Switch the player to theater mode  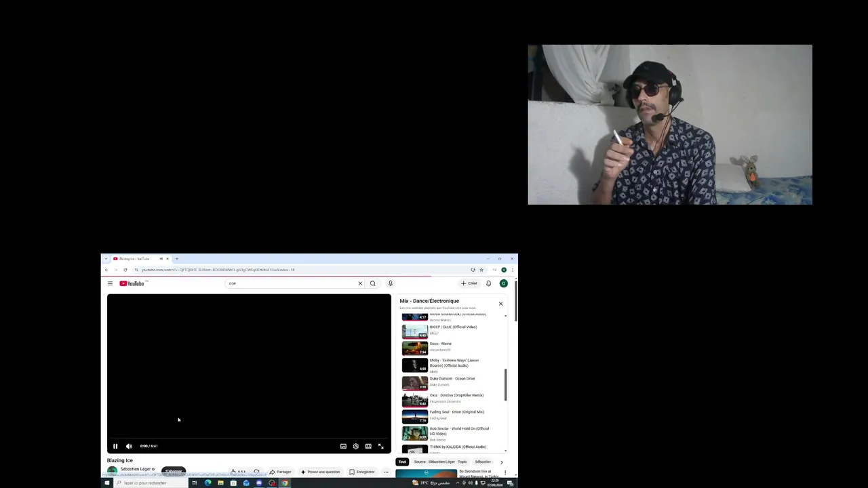(x=368, y=446)
